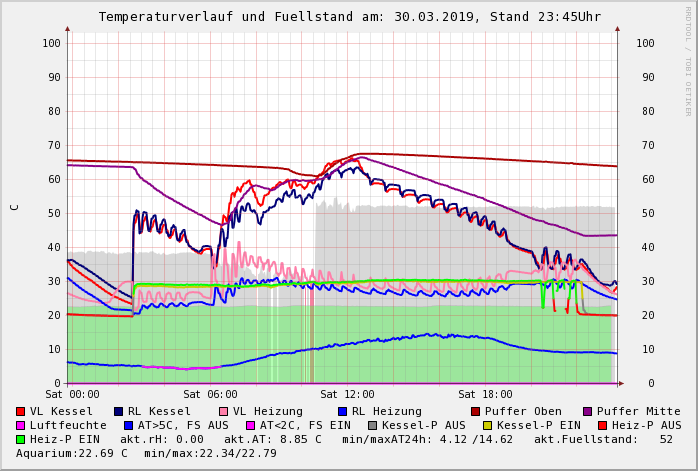Select the Puffer Oben legend color box
This screenshot has width=698, height=471.
point(476,411)
